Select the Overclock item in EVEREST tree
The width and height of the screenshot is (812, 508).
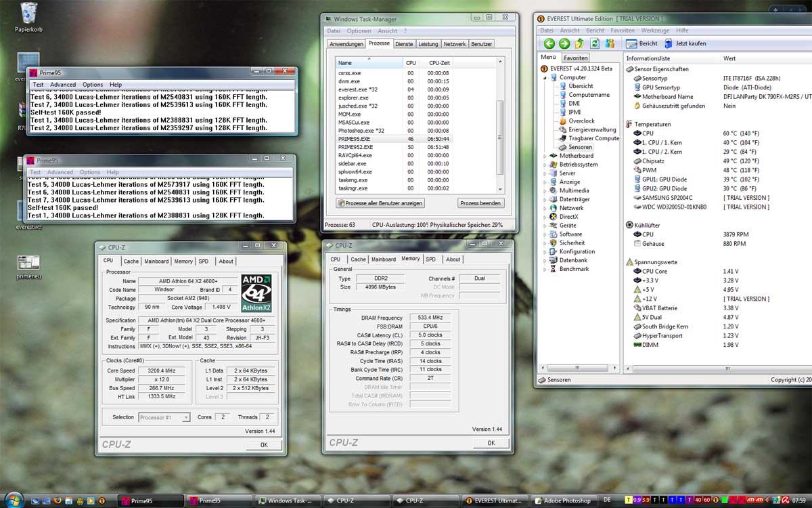point(583,121)
